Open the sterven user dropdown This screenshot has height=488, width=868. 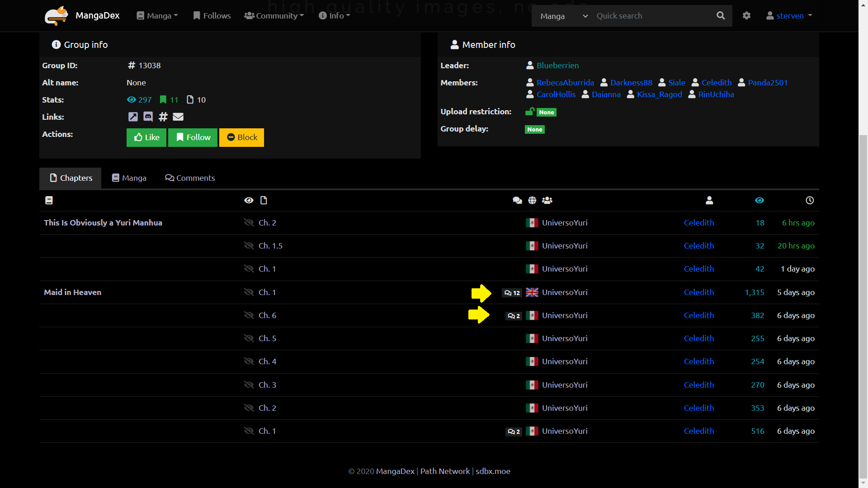pyautogui.click(x=789, y=16)
